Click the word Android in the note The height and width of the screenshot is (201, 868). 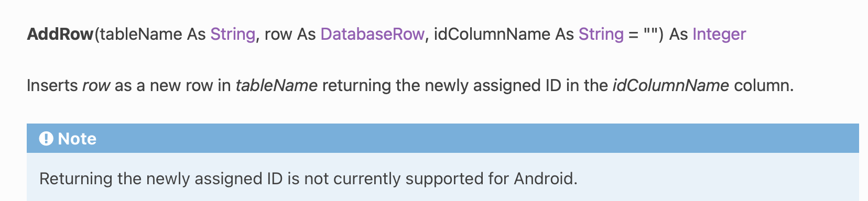click(546, 179)
